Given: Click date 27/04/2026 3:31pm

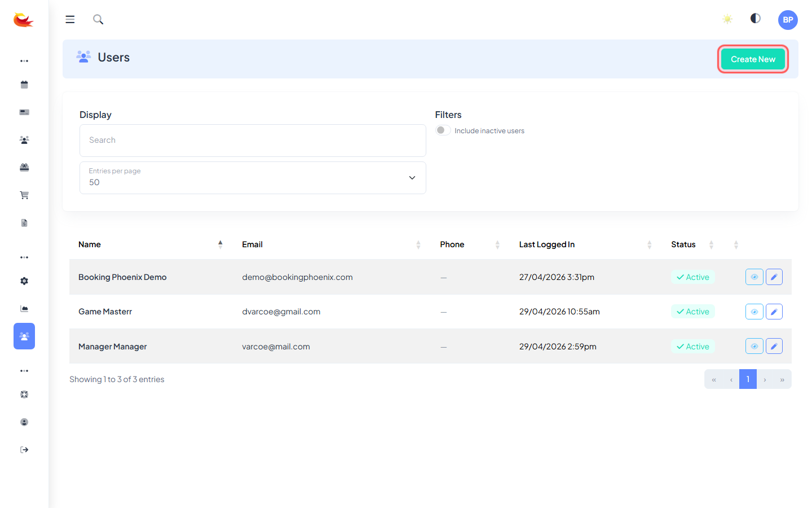Looking at the screenshot, I should click(x=557, y=277).
